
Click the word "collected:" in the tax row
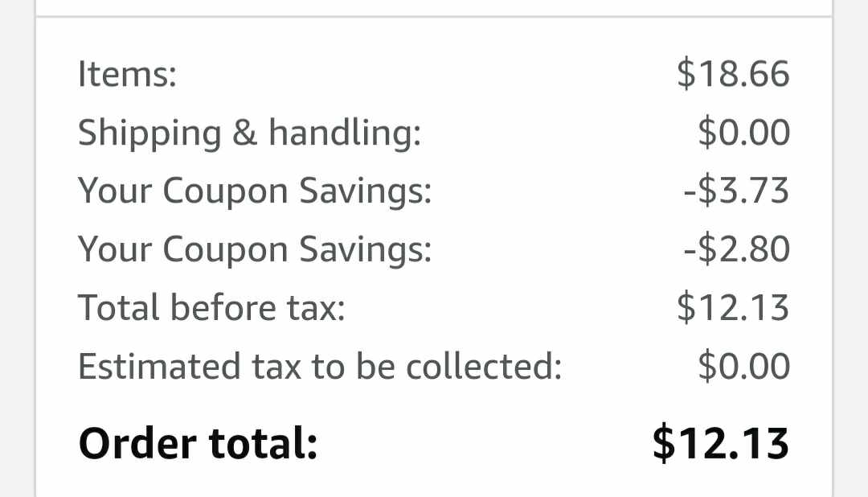[483, 367]
